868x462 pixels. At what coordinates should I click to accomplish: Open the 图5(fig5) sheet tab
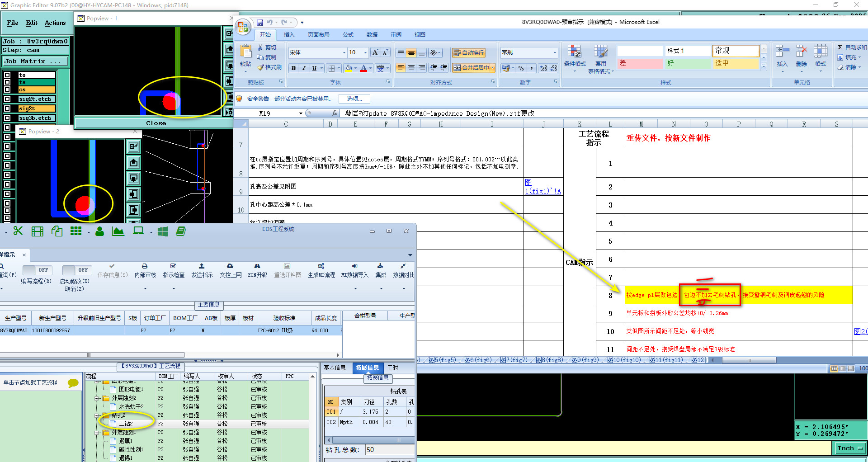[442, 360]
